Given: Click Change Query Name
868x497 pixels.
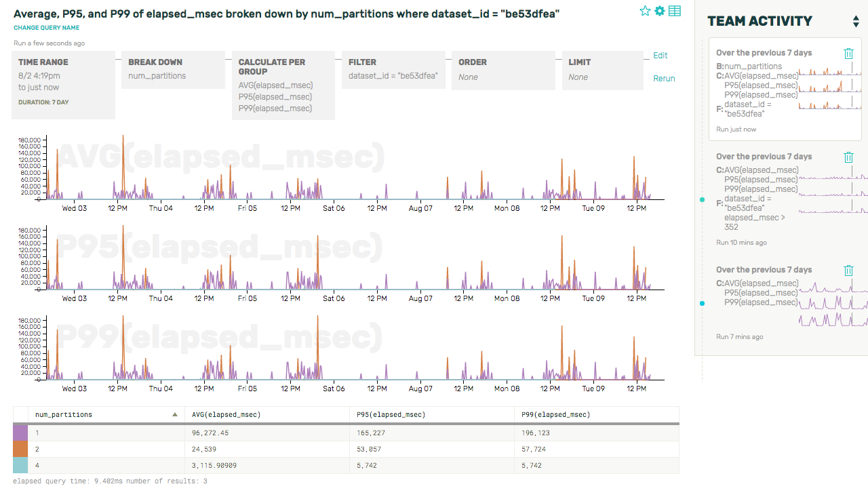Looking at the screenshot, I should tap(46, 28).
